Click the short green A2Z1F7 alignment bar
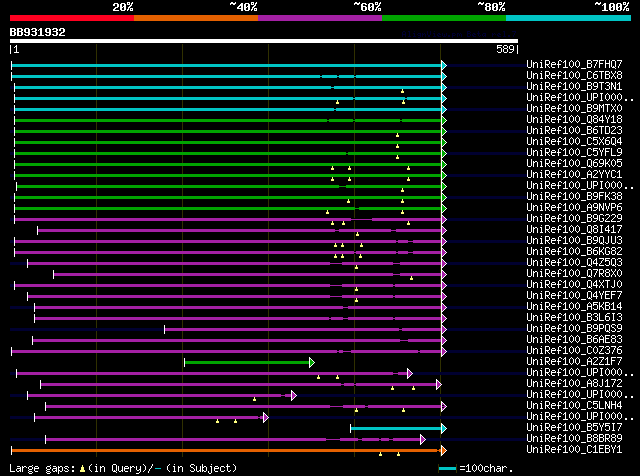640x476 pixels. pos(247,363)
